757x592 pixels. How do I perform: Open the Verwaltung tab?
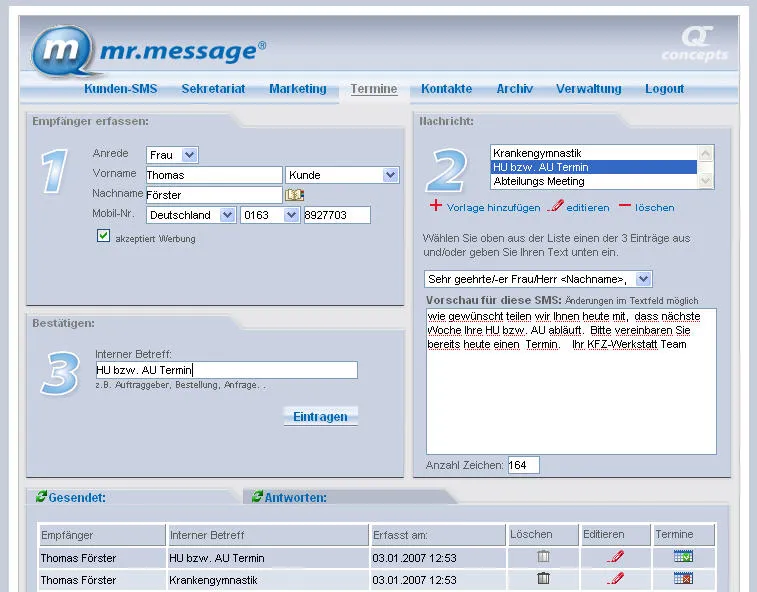589,89
